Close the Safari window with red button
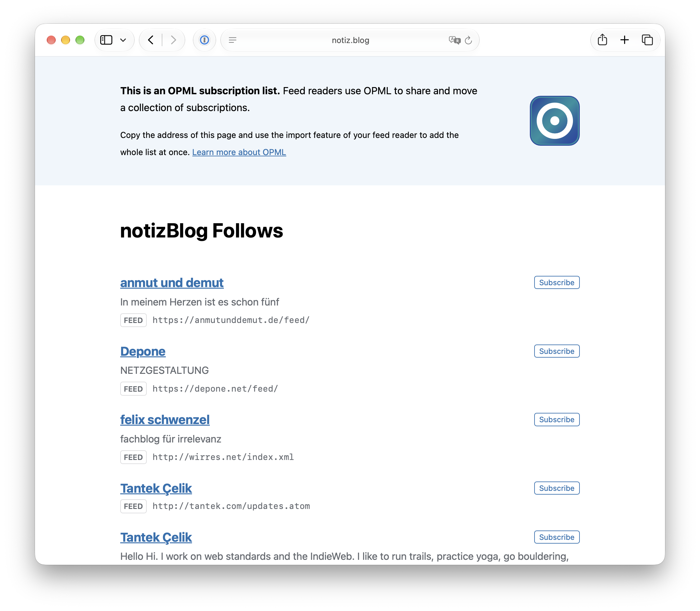This screenshot has height=611, width=700. pyautogui.click(x=51, y=40)
